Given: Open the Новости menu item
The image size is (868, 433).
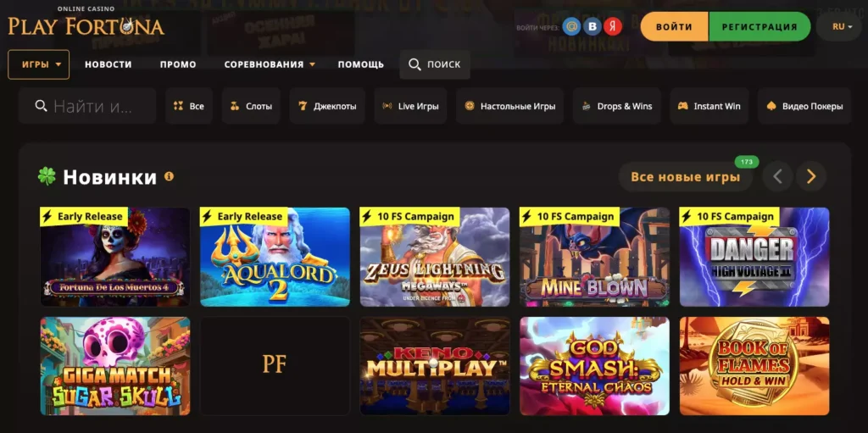Looking at the screenshot, I should tap(108, 64).
